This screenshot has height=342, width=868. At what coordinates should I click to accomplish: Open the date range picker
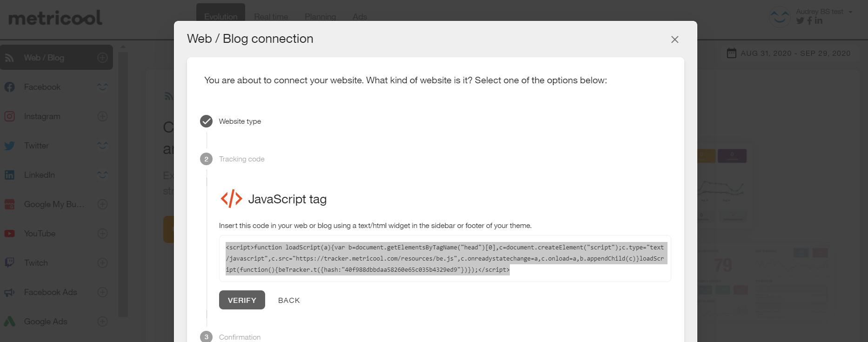coord(789,54)
